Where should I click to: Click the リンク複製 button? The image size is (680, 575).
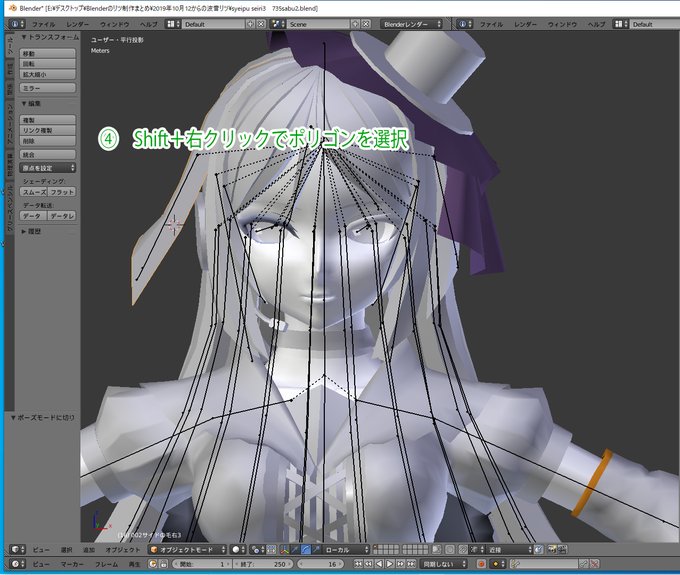point(47,130)
